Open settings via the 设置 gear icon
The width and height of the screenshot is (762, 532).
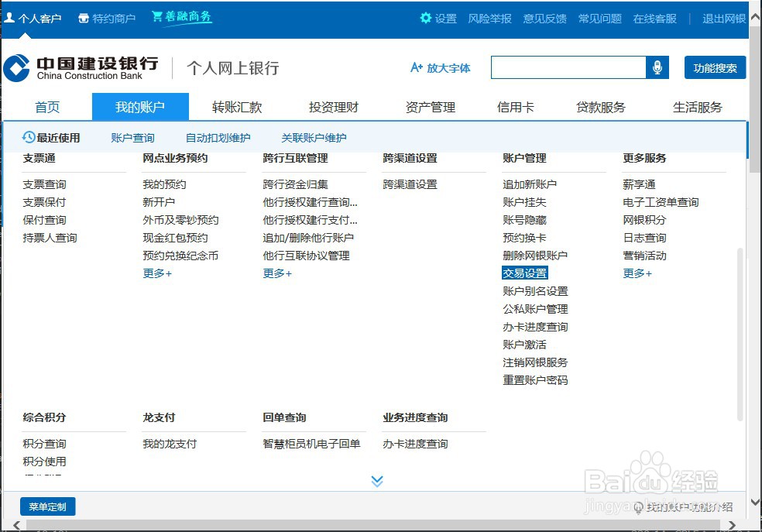[424, 18]
